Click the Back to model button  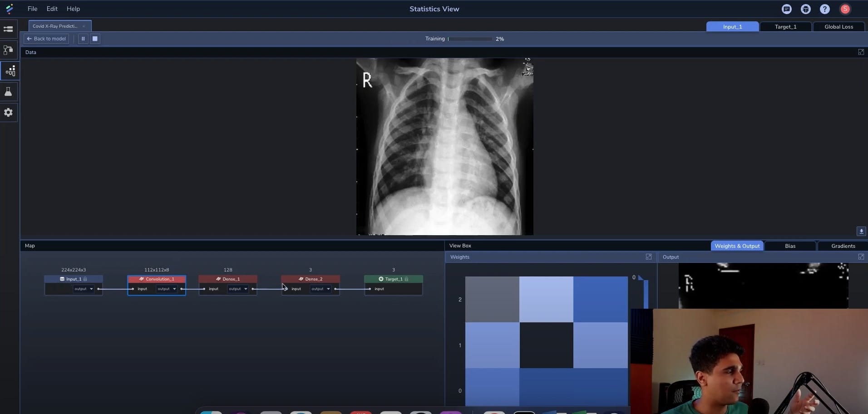point(46,39)
